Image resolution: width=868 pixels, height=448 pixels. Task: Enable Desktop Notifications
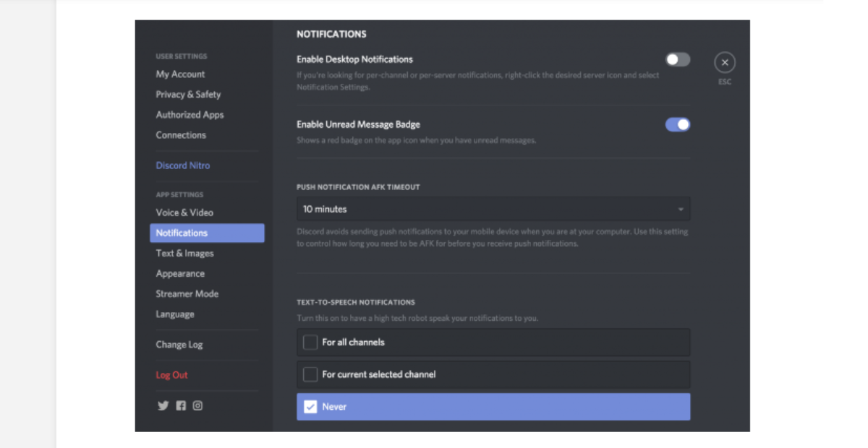(678, 59)
